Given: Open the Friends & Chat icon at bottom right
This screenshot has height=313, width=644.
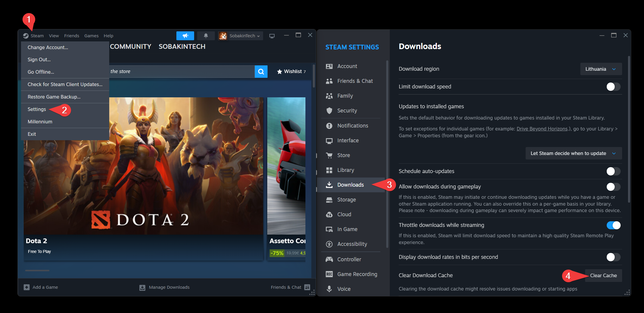Looking at the screenshot, I should (307, 287).
